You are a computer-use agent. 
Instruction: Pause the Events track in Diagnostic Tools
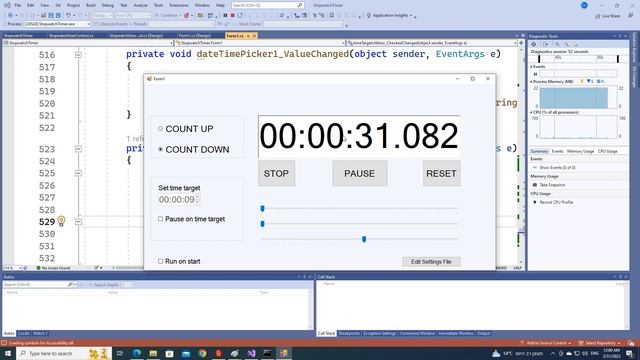click(536, 74)
